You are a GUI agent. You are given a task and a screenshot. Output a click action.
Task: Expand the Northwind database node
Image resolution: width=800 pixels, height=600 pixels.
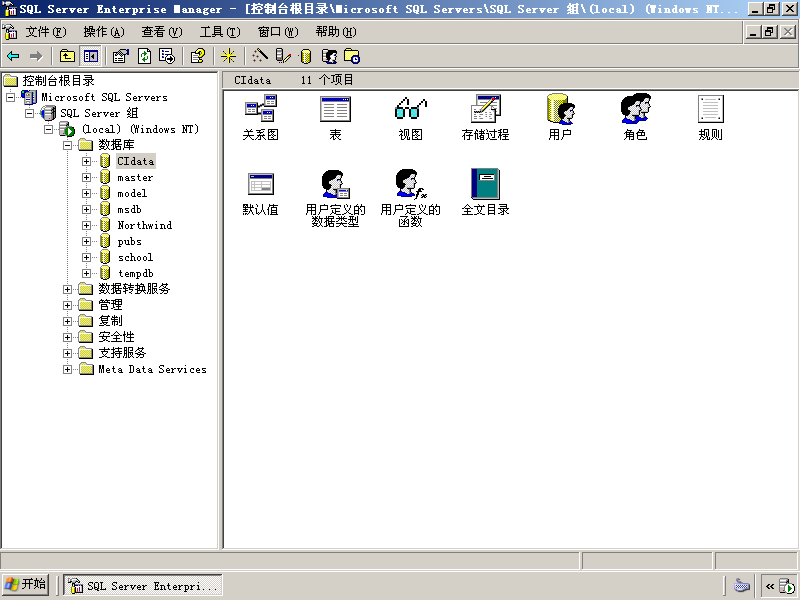[86, 226]
